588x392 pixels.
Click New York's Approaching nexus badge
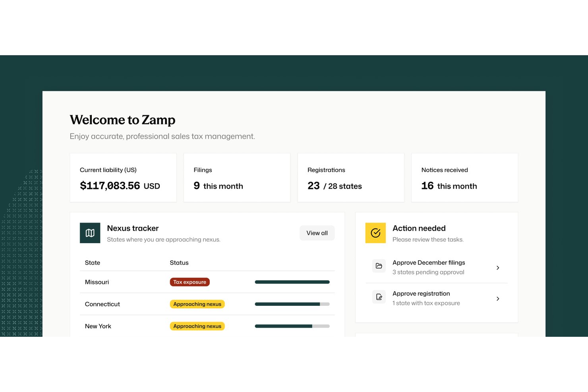[197, 326]
